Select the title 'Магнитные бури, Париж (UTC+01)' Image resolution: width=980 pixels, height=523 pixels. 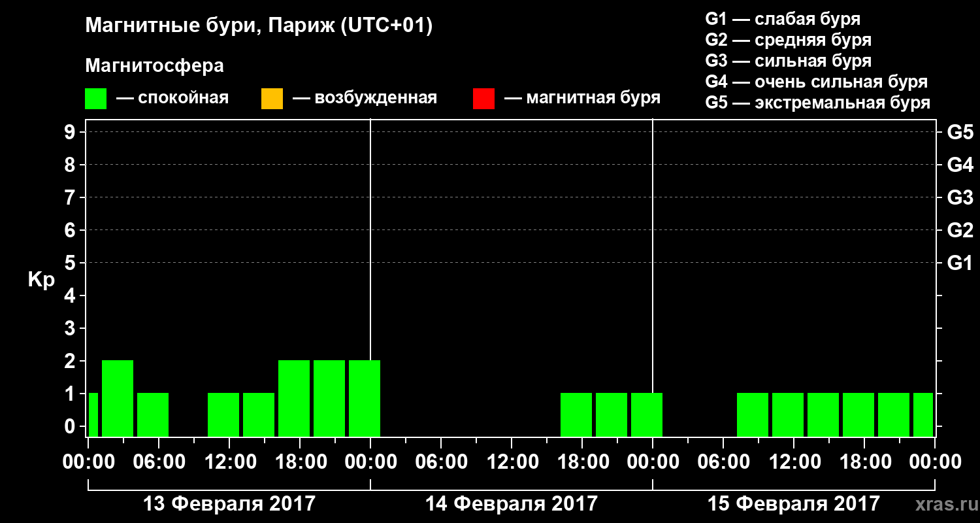coord(259,26)
